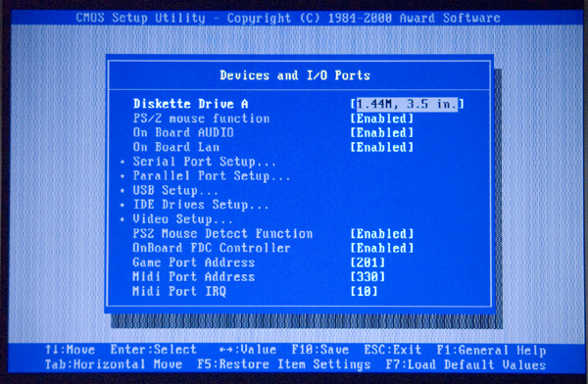This screenshot has height=384, width=588.
Task: Click F7:Load Default Values hint
Action: (465, 364)
